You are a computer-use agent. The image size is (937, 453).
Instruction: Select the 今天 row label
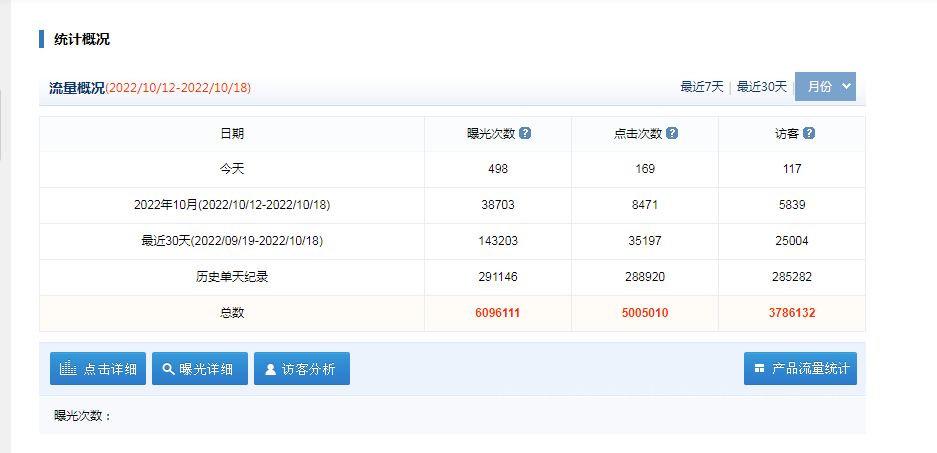(x=232, y=169)
